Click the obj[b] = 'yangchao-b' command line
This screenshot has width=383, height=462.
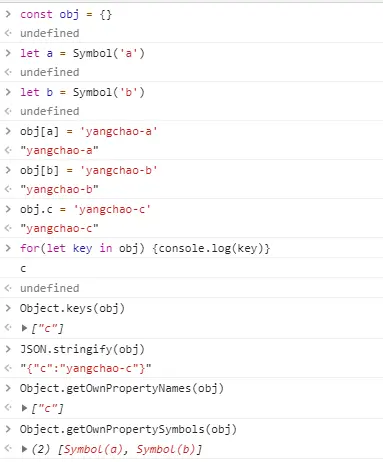pos(89,170)
